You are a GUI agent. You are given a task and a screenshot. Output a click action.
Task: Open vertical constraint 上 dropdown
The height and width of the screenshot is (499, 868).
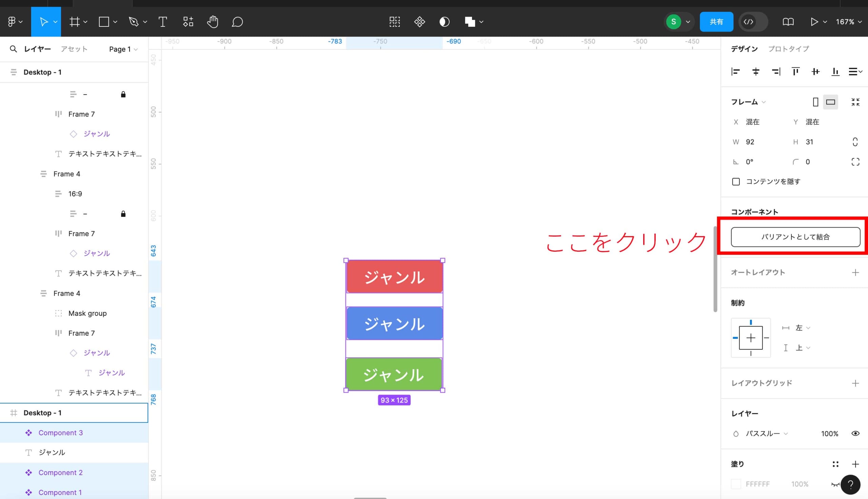pos(803,348)
